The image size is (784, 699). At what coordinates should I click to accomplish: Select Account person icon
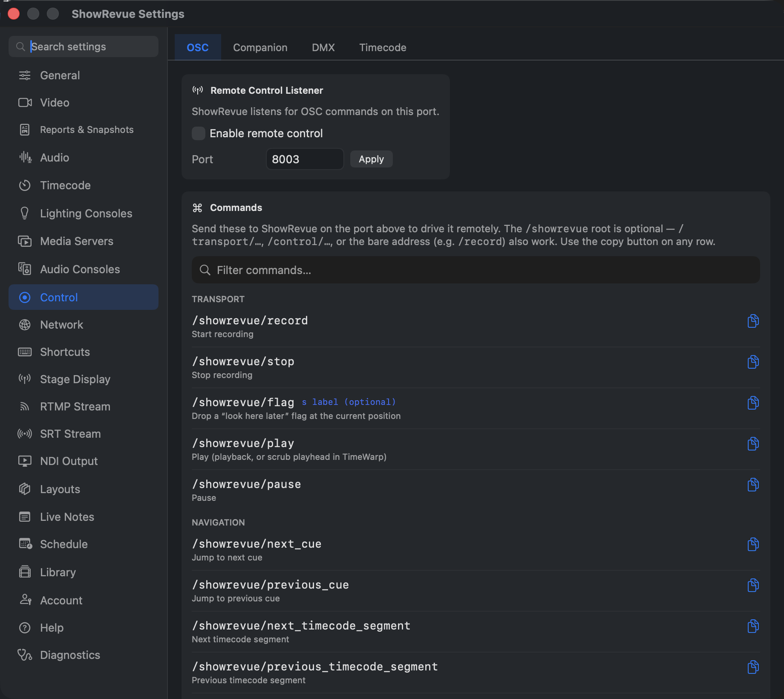25,600
